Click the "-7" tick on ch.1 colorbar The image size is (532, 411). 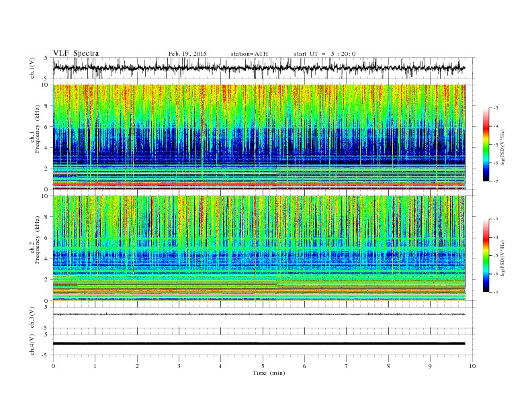click(496, 181)
